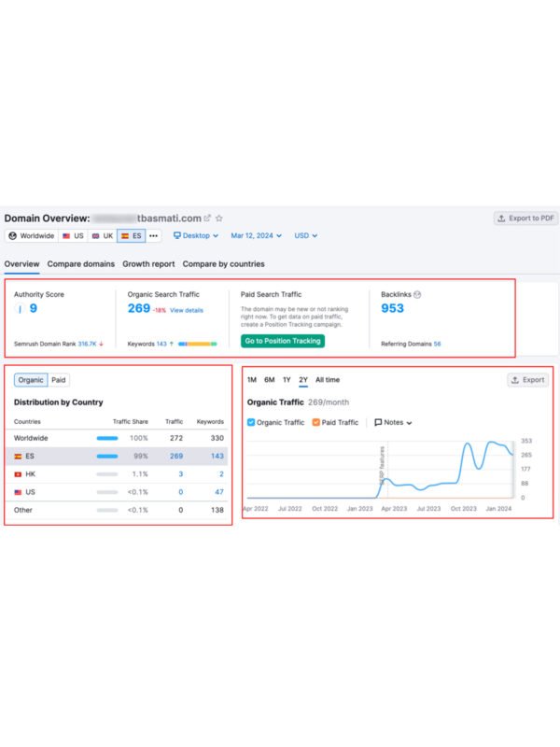Star the domain as favorite
The width and height of the screenshot is (560, 747).
pos(219,218)
